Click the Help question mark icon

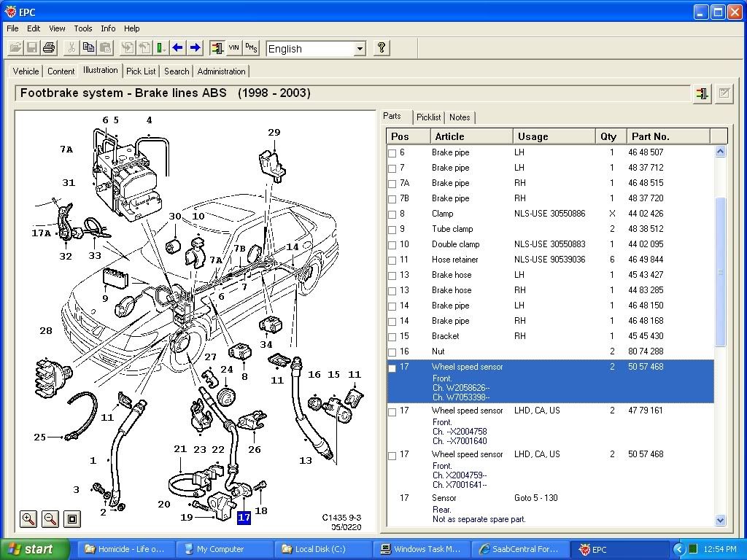click(381, 48)
